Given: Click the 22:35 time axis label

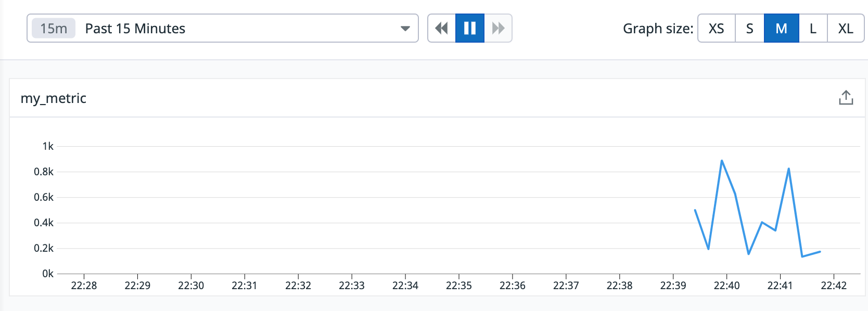Looking at the screenshot, I should 459,286.
